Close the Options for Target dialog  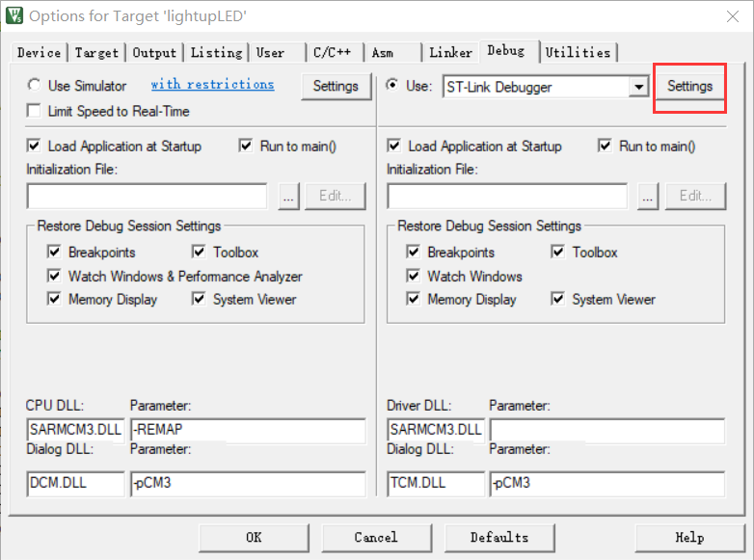tap(733, 16)
